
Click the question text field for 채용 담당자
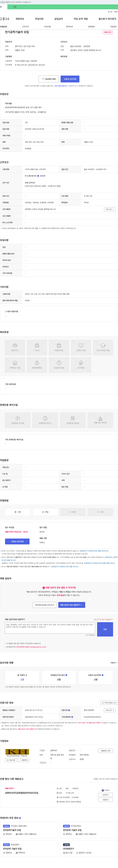50,628
